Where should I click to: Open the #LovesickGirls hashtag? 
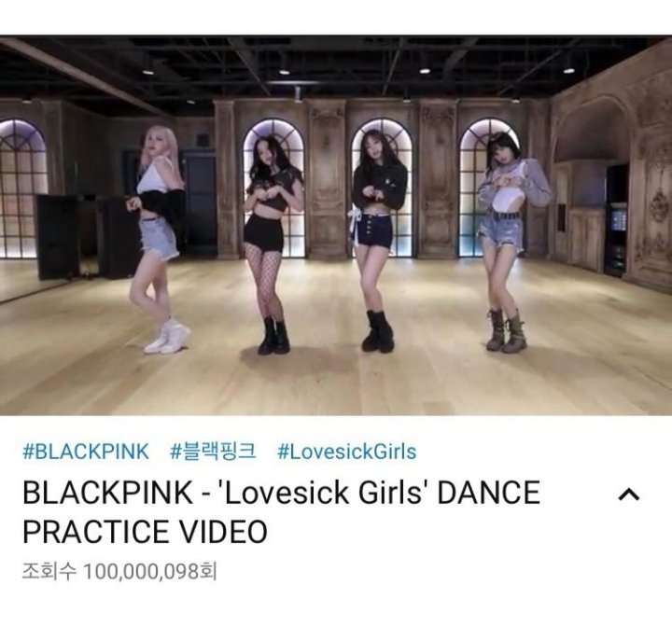(x=346, y=452)
